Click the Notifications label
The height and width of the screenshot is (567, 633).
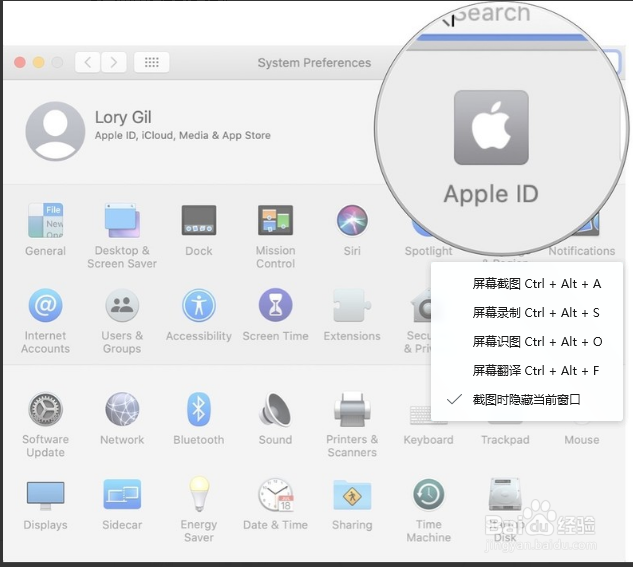[x=582, y=251]
